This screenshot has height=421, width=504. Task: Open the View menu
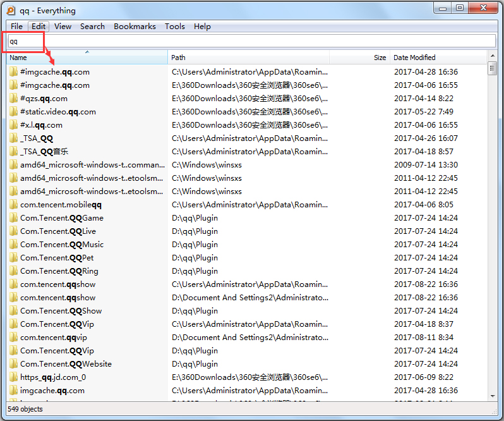[x=63, y=27]
